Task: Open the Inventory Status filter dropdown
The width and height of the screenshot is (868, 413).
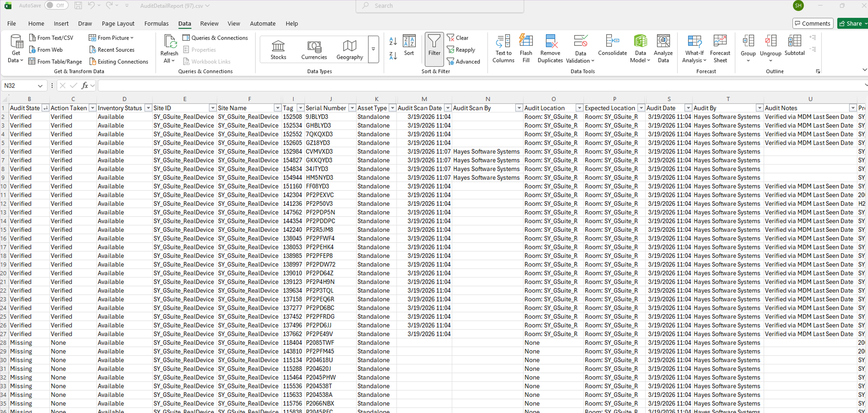Action: pyautogui.click(x=148, y=108)
